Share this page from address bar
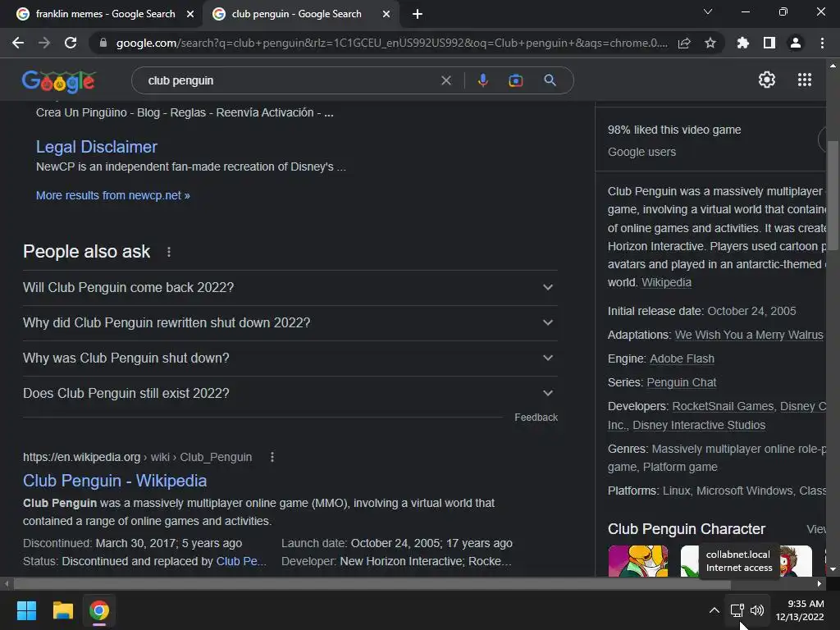This screenshot has height=630, width=840. (684, 43)
